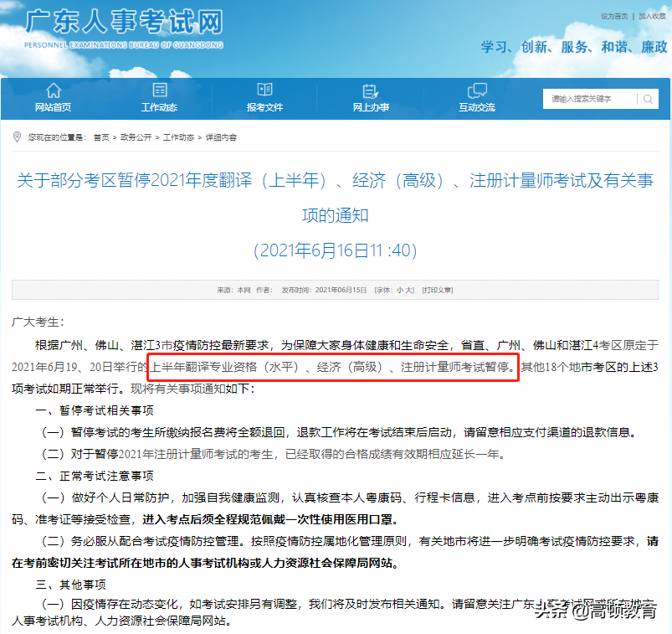Open 互动交流 via its chat bubble icon

click(477, 90)
